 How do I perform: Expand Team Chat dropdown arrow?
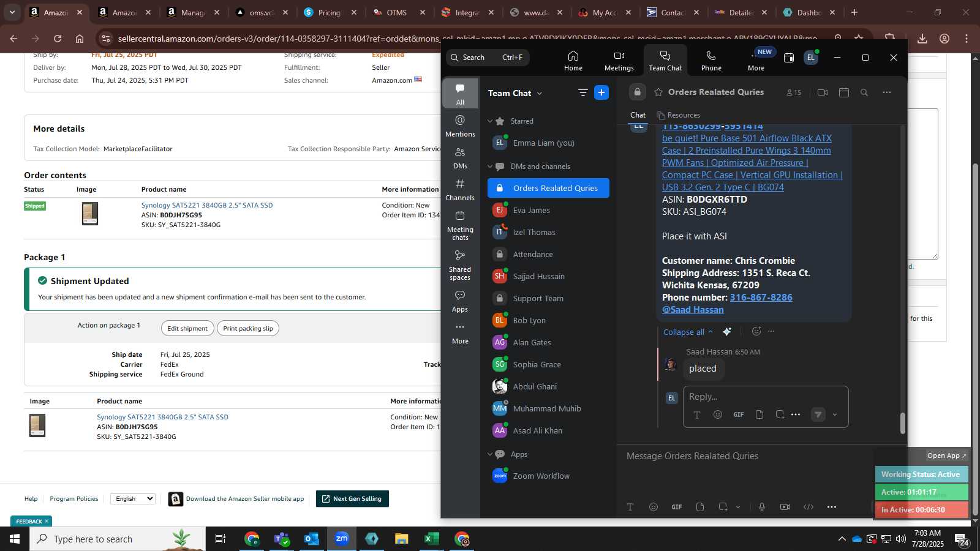click(540, 93)
